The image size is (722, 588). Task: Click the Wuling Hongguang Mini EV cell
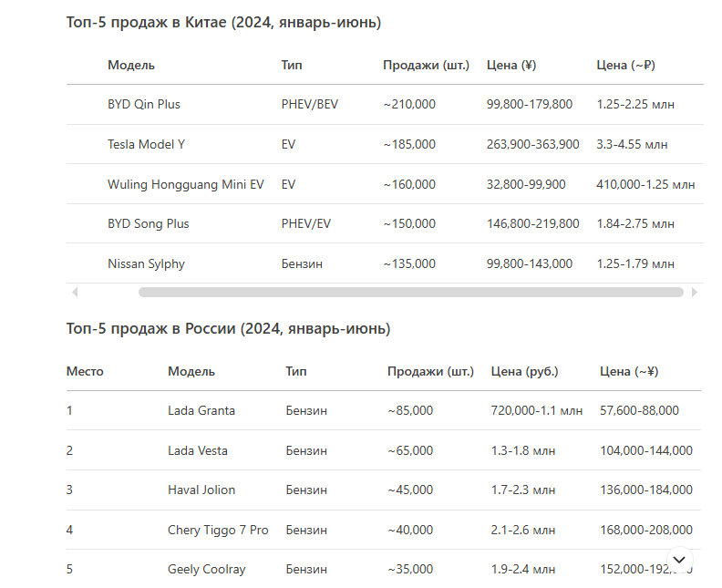click(185, 184)
